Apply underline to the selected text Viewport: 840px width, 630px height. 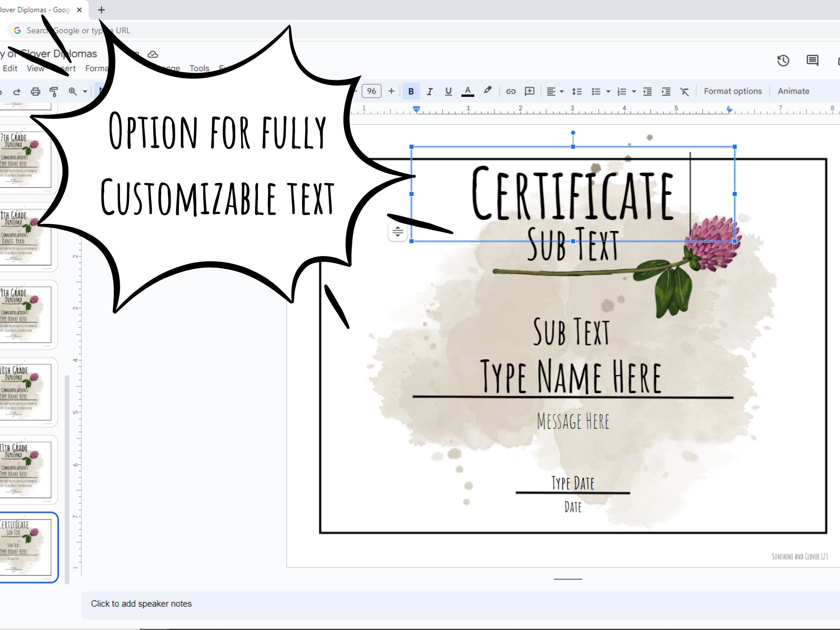point(449,91)
